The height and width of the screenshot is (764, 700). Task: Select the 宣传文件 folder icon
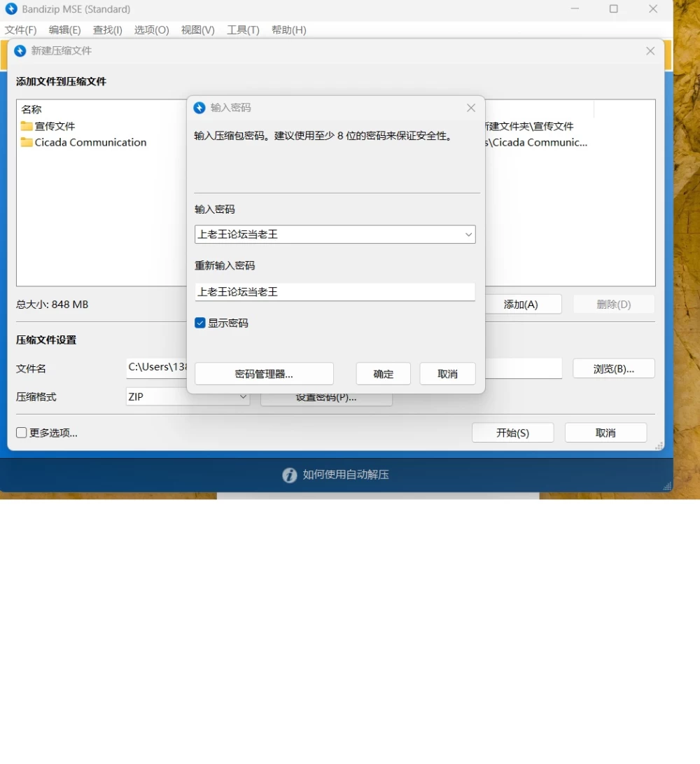point(27,126)
